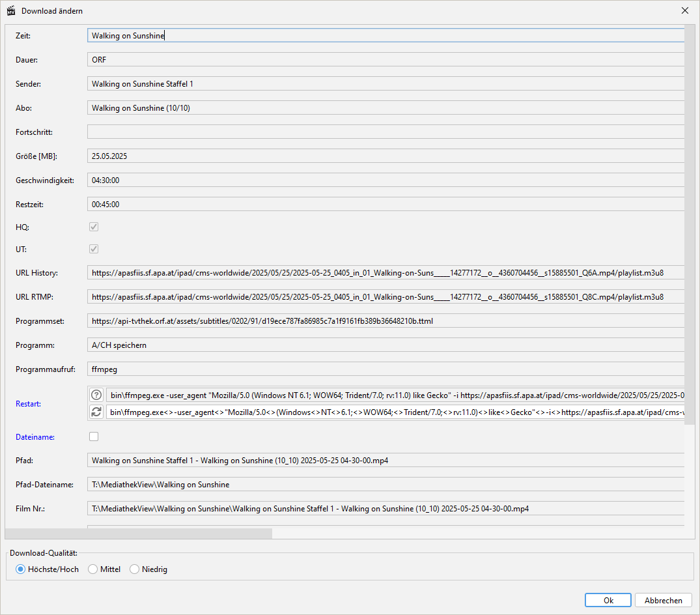Click the ffmpeg.exe command line field

[x=395, y=395]
